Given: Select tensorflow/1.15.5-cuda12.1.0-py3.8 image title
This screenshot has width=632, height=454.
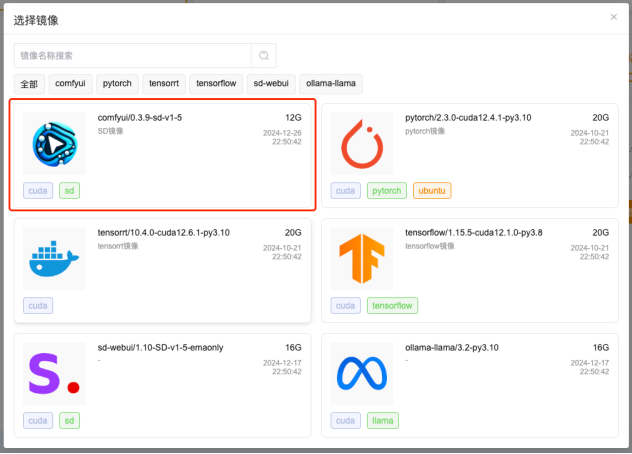Looking at the screenshot, I should tap(474, 233).
